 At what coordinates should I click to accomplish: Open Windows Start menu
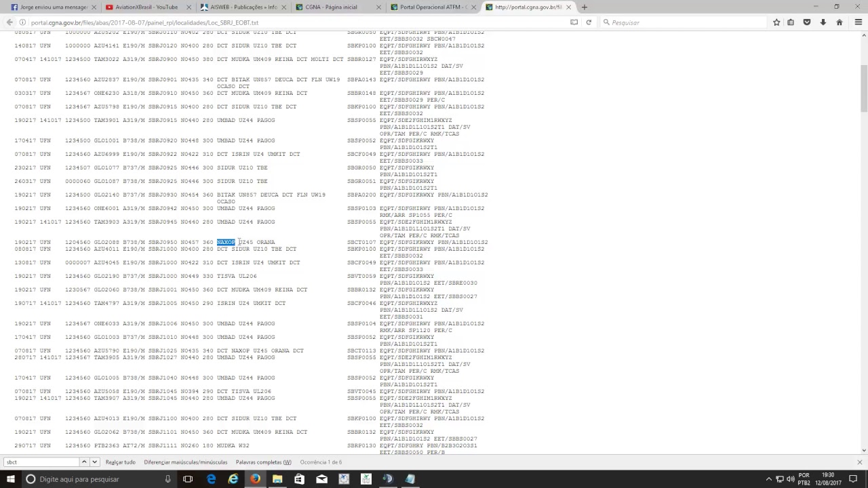point(11,479)
